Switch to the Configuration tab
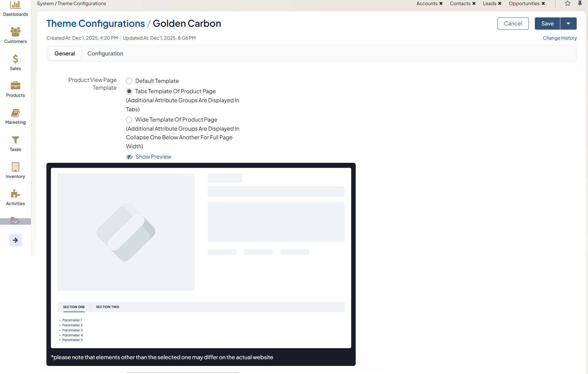This screenshot has height=374, width=588. point(105,54)
